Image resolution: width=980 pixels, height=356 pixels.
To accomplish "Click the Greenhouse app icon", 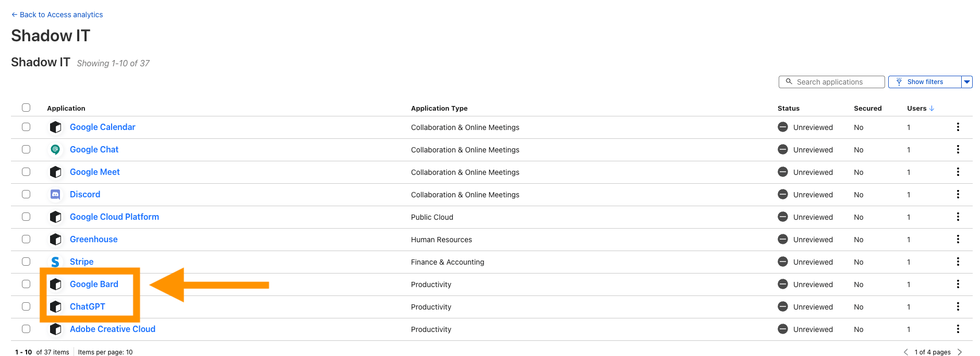I will (55, 239).
